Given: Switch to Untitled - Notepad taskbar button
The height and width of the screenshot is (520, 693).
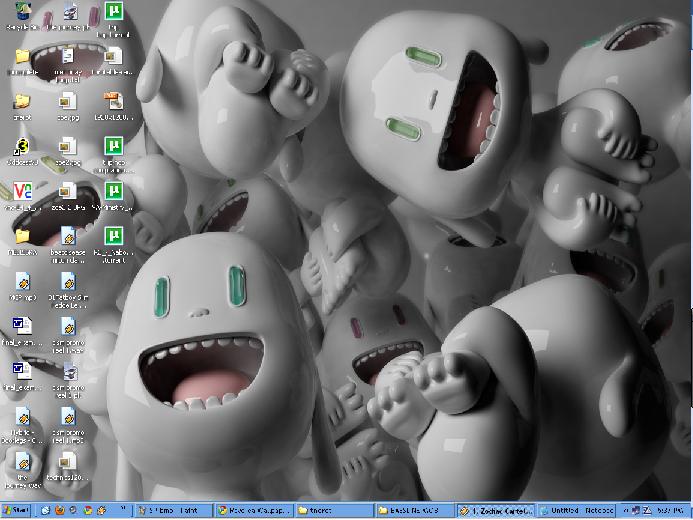Looking at the screenshot, I should (576, 511).
